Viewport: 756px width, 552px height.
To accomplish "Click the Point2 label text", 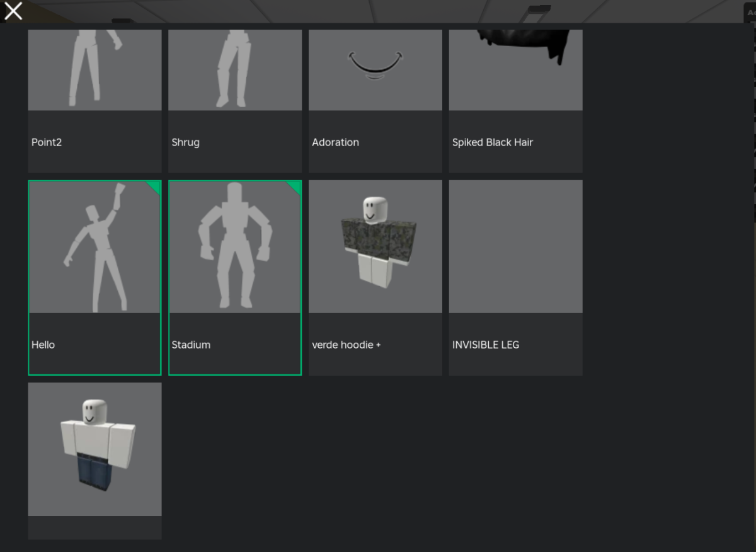I will (x=47, y=142).
